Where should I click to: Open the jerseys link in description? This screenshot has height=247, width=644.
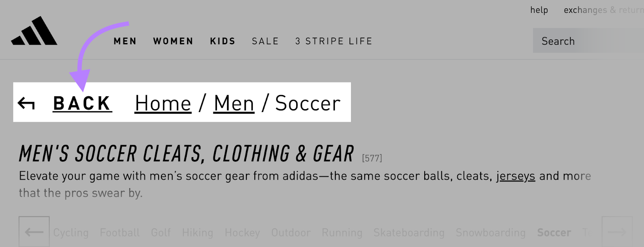[x=516, y=176]
